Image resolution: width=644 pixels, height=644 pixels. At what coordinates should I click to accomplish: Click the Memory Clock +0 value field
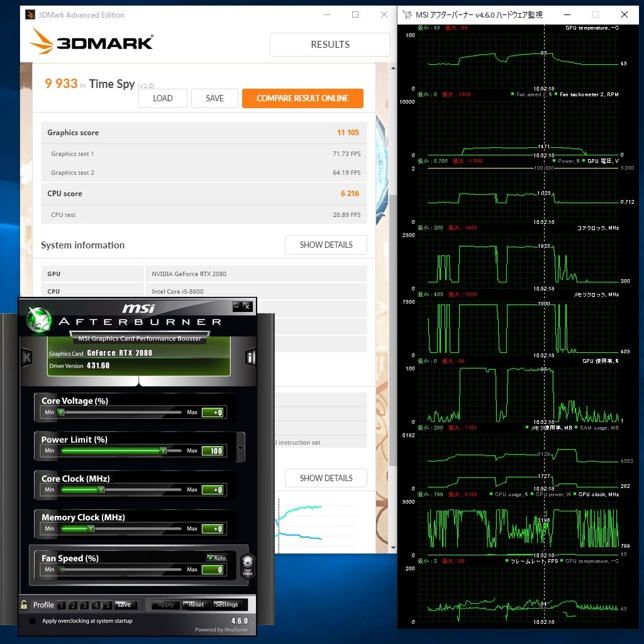pyautogui.click(x=213, y=528)
